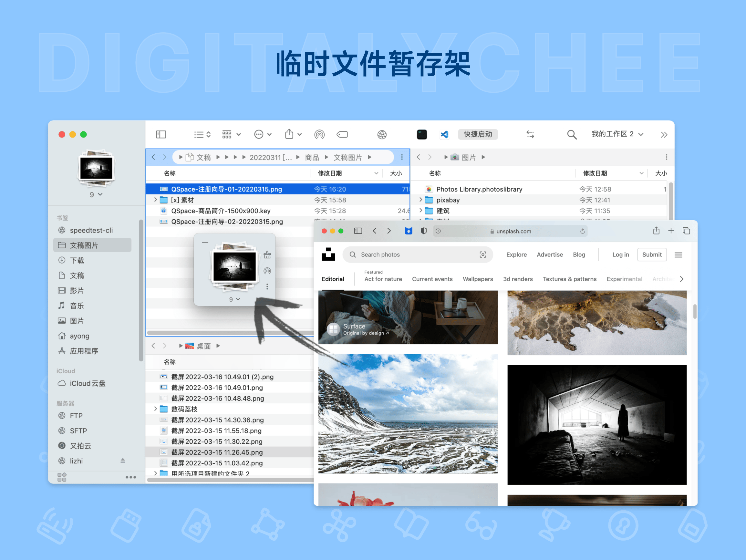Viewport: 746px width, 560px height.
Task: Connect to SFTP server in sidebar
Action: [92, 430]
